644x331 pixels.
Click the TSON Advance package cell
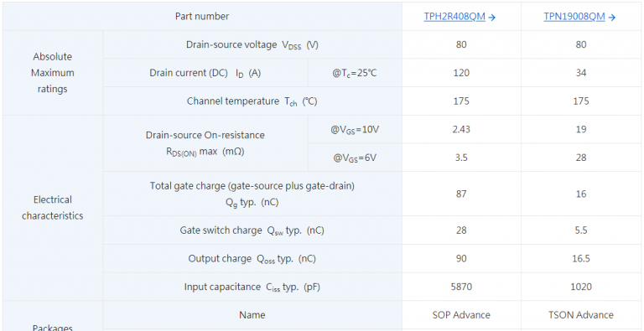[581, 315]
